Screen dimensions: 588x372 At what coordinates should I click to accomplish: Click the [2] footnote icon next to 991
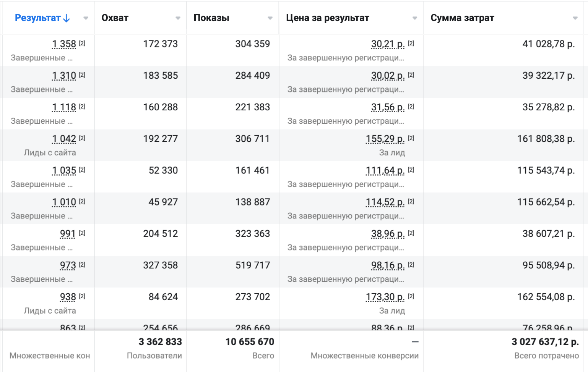coord(82,233)
